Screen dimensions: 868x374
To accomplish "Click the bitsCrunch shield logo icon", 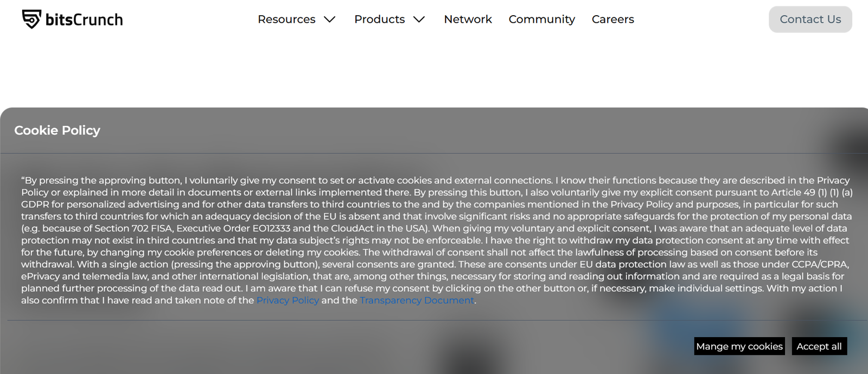I will click(31, 19).
